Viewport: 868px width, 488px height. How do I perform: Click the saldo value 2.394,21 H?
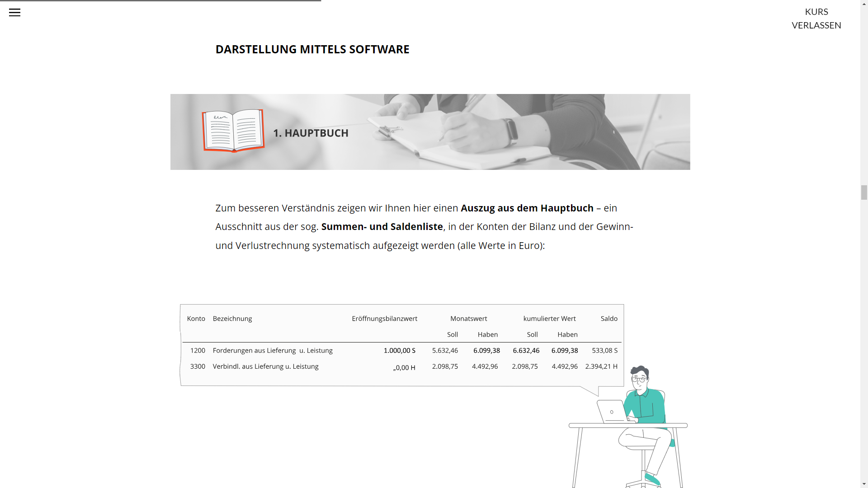(x=601, y=366)
